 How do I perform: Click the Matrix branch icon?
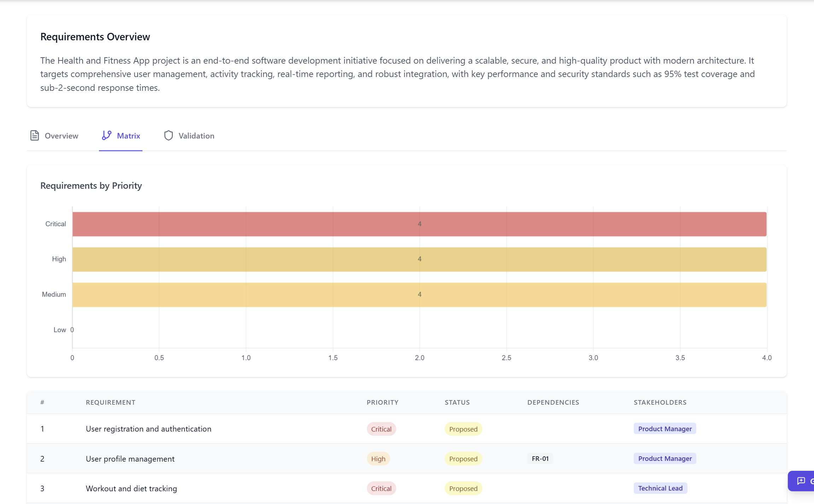coord(106,136)
